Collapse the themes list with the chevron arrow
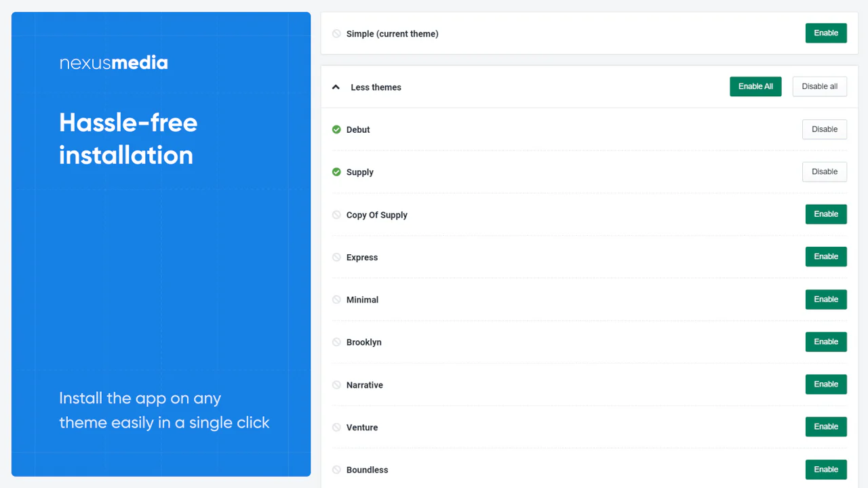The image size is (868, 488). 336,87
